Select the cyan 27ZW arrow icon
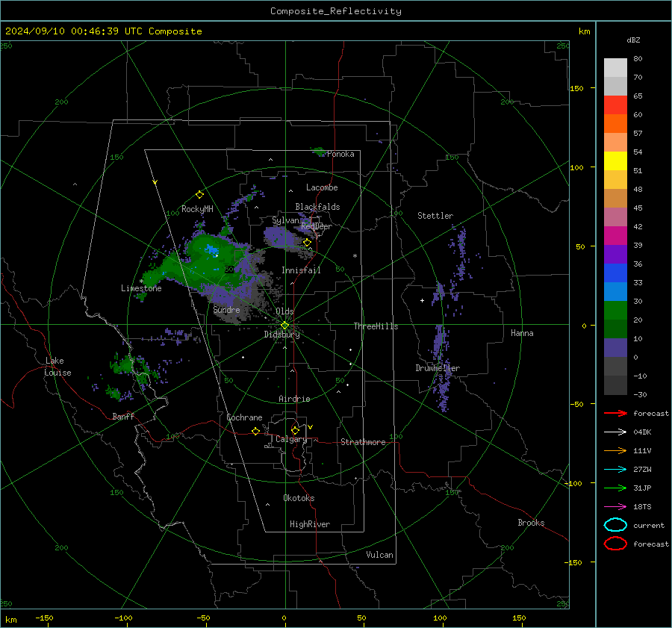The image size is (672, 628). click(615, 470)
